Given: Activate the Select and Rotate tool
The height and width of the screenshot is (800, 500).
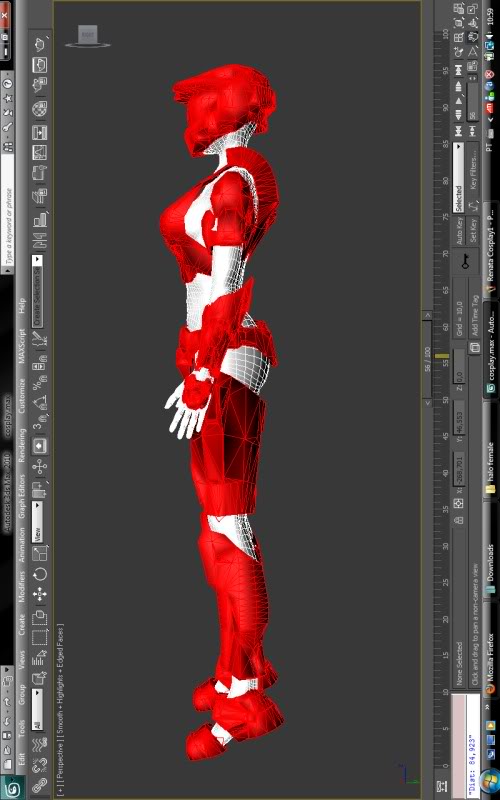Looking at the screenshot, I should click(x=40, y=574).
